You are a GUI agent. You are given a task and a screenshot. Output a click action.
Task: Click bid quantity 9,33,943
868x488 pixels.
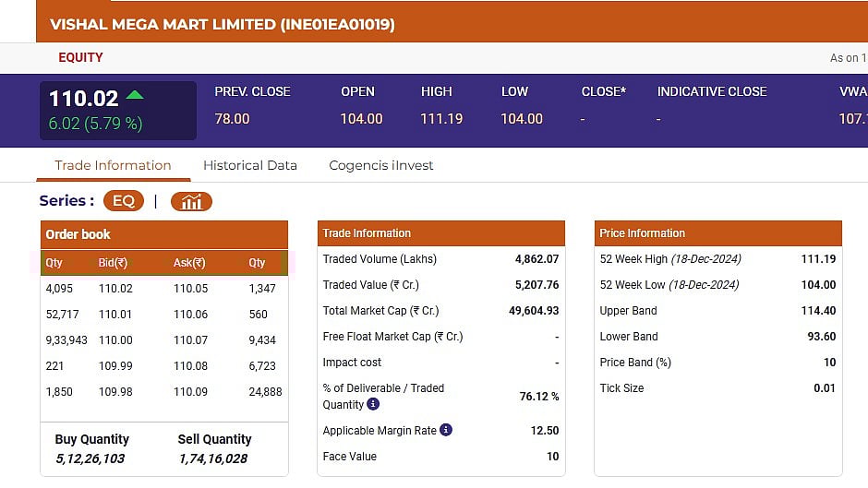[66, 340]
